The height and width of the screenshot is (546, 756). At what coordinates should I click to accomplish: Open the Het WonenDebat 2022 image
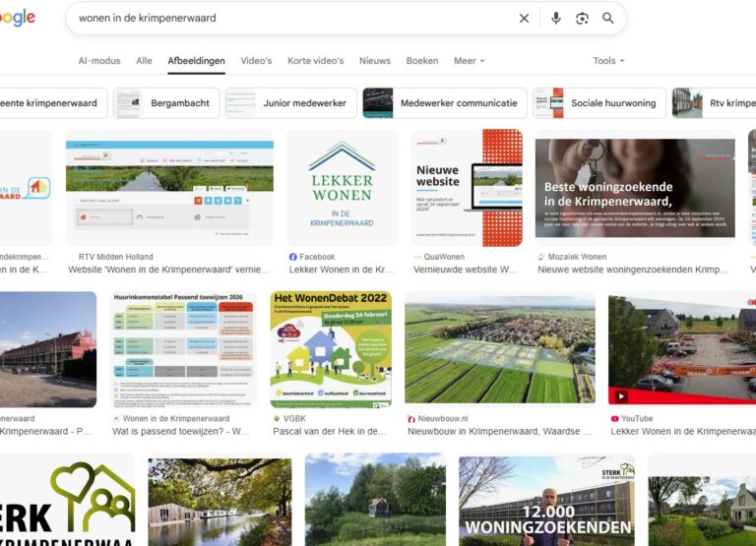[x=330, y=349]
